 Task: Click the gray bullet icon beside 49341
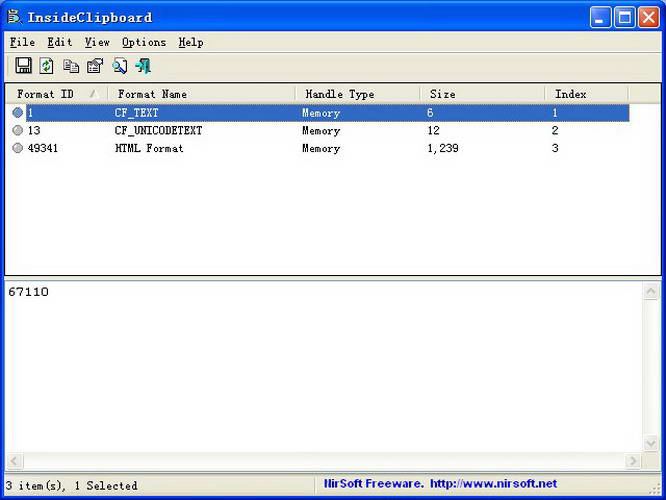[x=18, y=148]
